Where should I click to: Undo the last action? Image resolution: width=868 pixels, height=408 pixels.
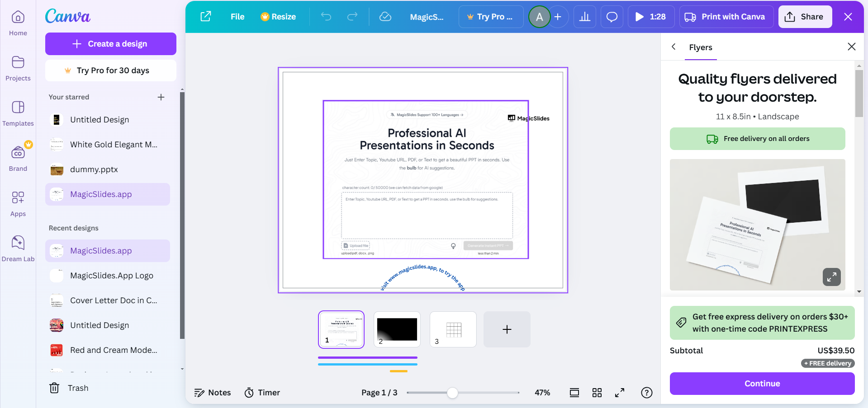tap(326, 17)
